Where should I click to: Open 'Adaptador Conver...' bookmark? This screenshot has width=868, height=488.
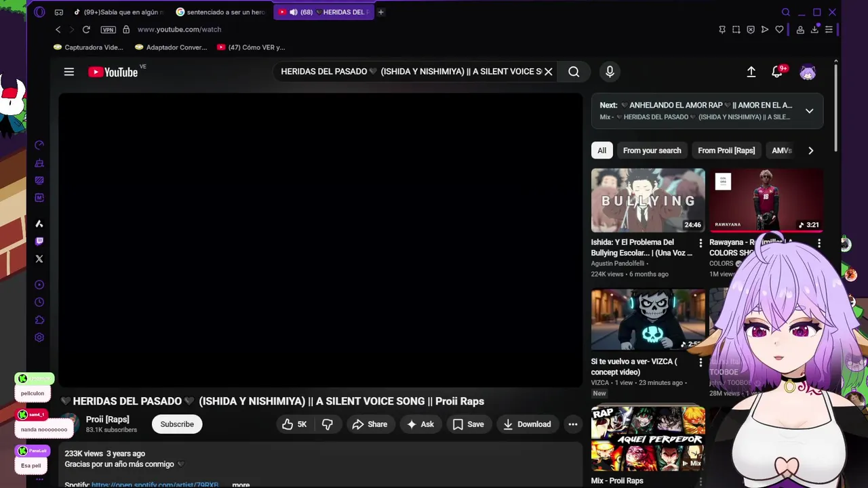171,47
